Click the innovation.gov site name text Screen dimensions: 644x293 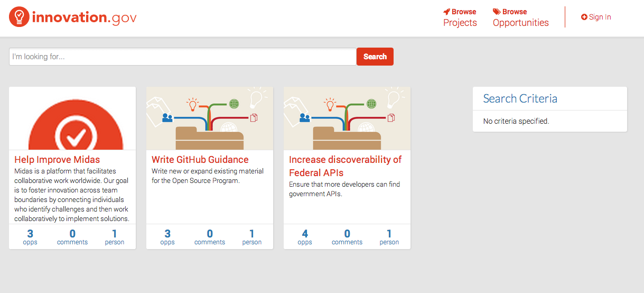(85, 17)
